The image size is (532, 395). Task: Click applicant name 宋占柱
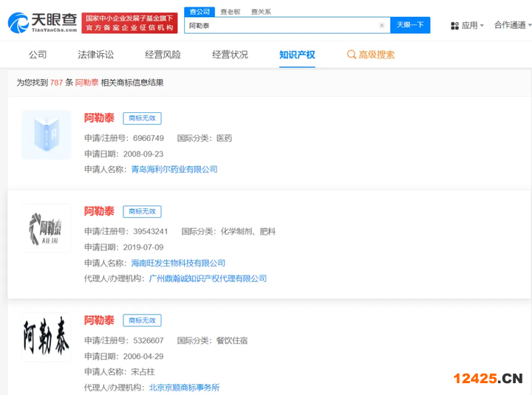[x=143, y=372]
